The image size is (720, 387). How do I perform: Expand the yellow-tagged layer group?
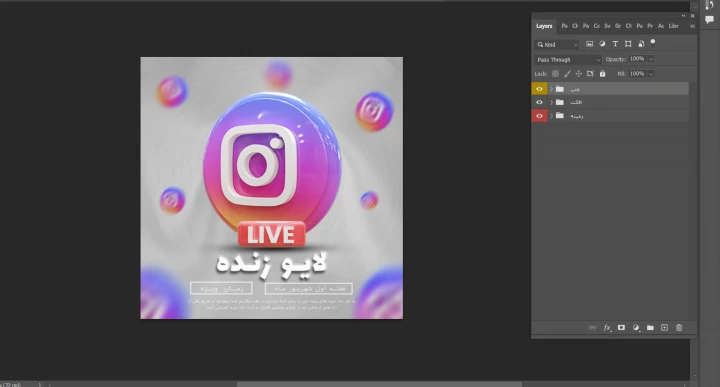[551, 89]
